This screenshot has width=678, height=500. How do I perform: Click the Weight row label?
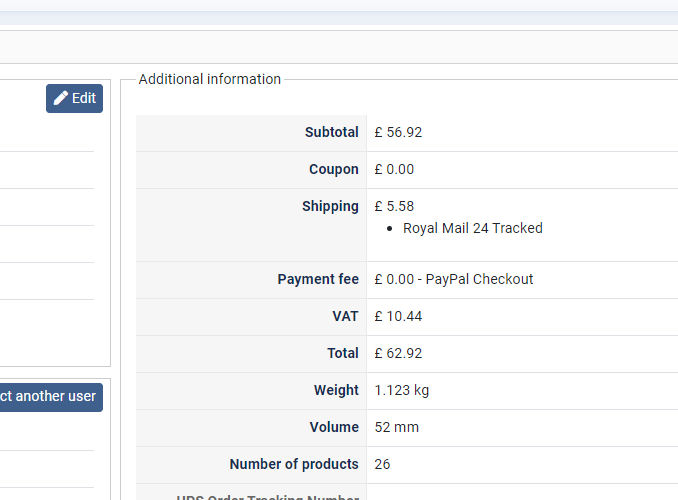(336, 390)
